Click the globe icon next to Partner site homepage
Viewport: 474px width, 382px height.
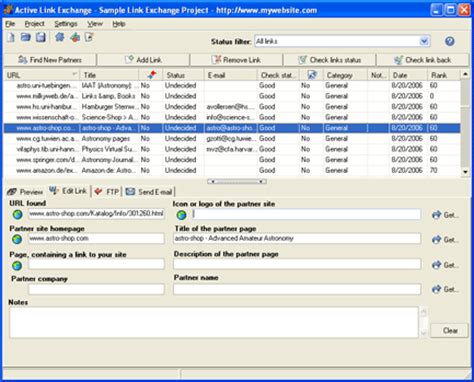click(17, 239)
